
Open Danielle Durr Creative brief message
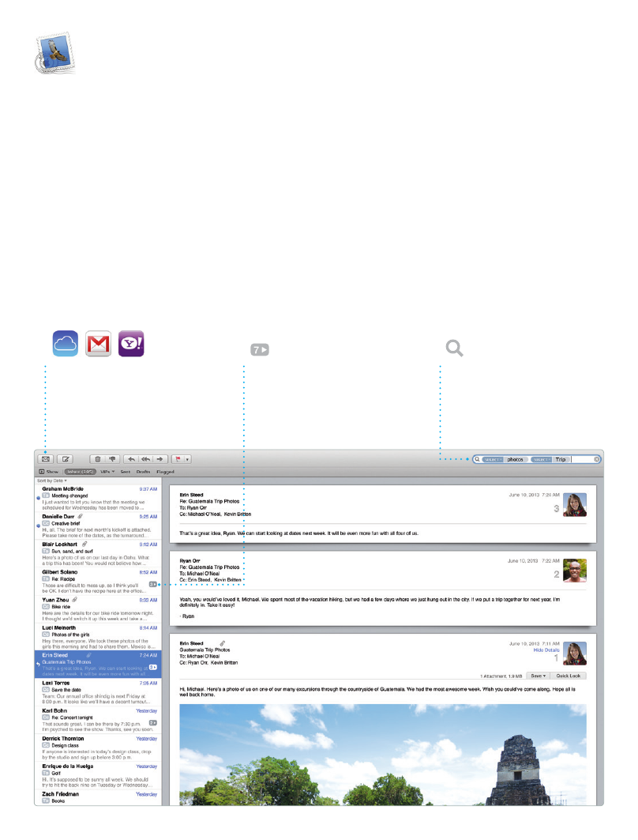click(99, 526)
